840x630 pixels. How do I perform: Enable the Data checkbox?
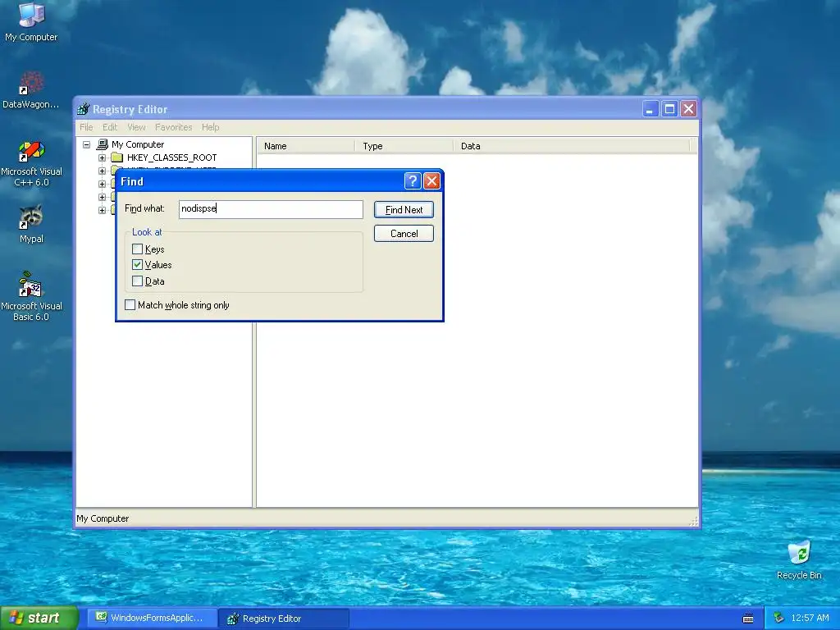point(137,281)
